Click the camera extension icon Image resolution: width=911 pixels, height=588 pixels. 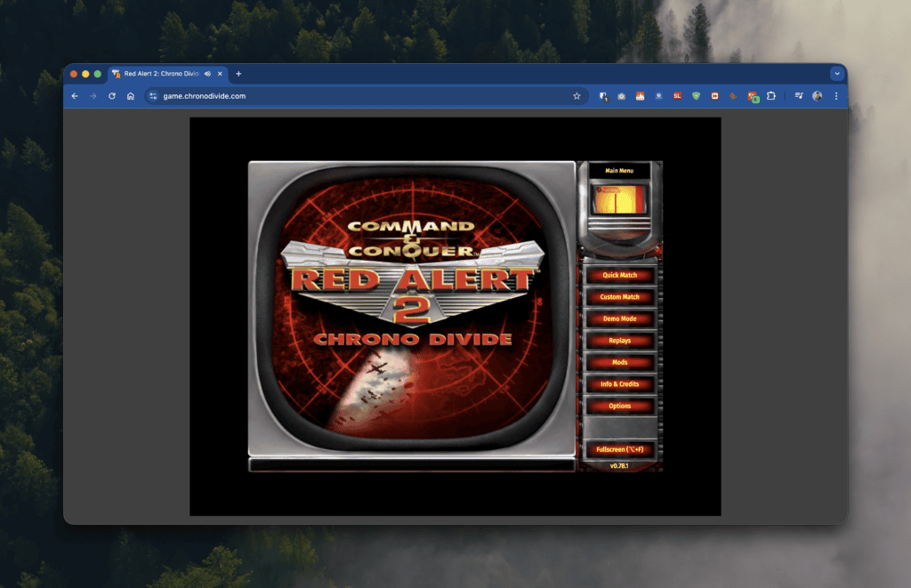click(x=620, y=95)
